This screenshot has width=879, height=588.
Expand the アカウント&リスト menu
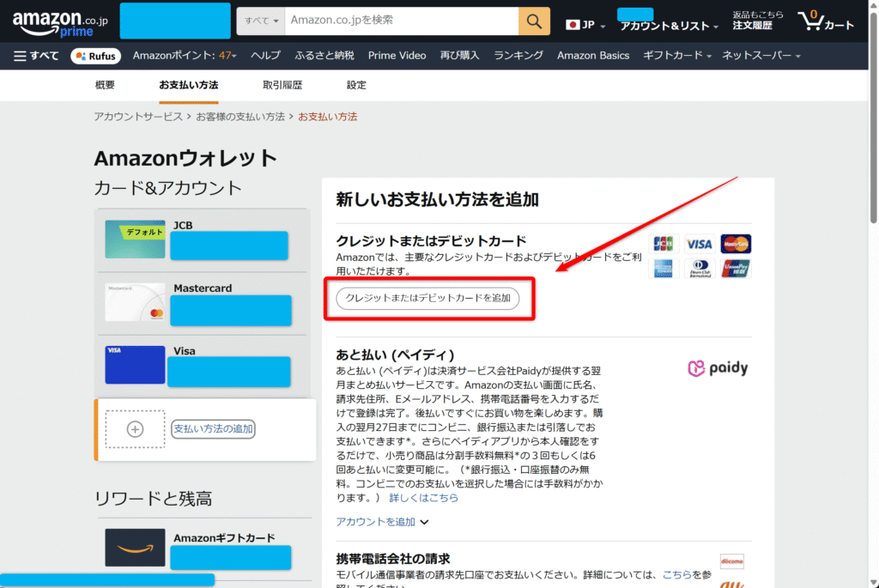669,26
